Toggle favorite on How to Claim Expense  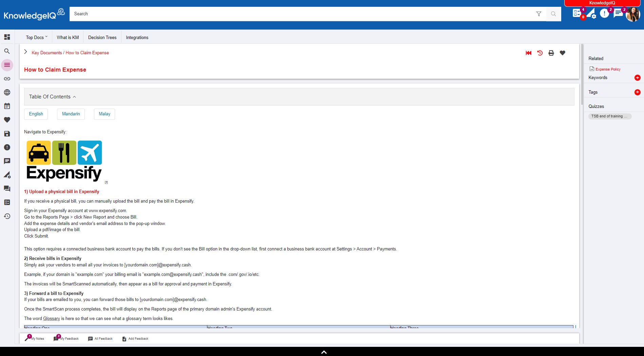[x=562, y=53]
